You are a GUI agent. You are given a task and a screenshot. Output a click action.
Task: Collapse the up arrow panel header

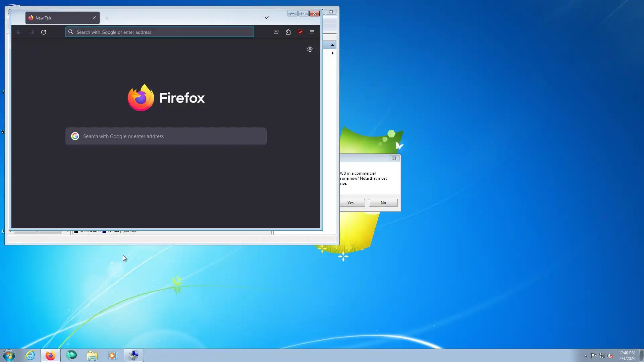332,45
